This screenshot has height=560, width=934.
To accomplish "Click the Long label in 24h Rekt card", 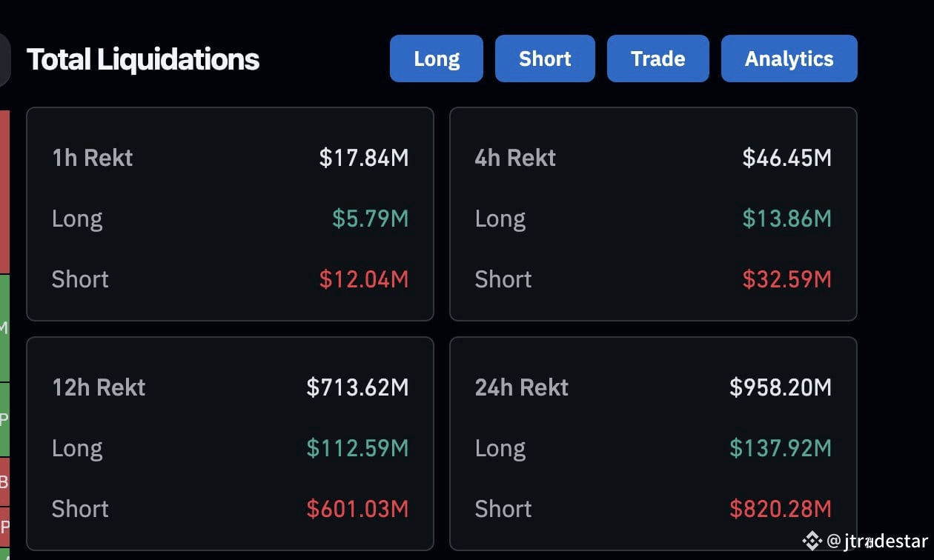I will 500,449.
